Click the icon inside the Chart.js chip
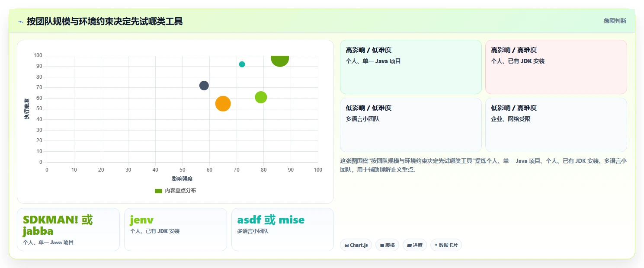 [347, 246]
